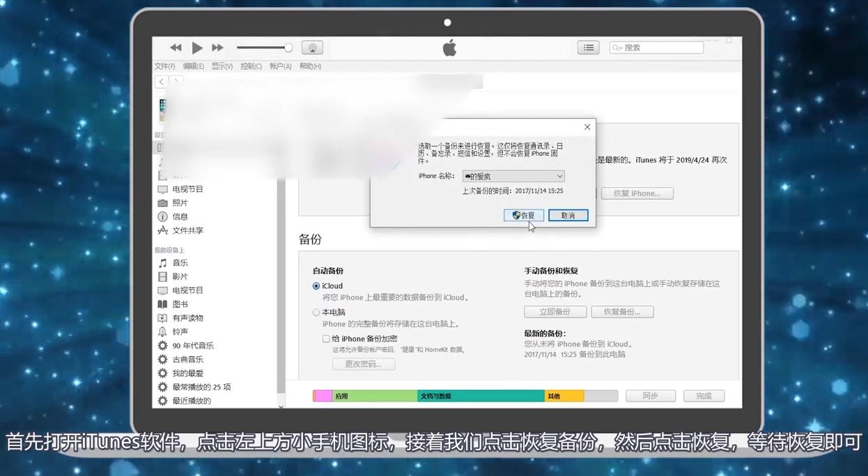Open the 文件(F) menu
This screenshot has width=868, height=476.
(164, 66)
